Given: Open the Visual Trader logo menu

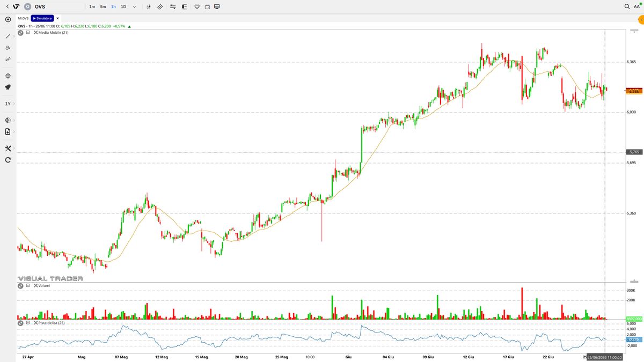Looking at the screenshot, I should click(16, 6).
